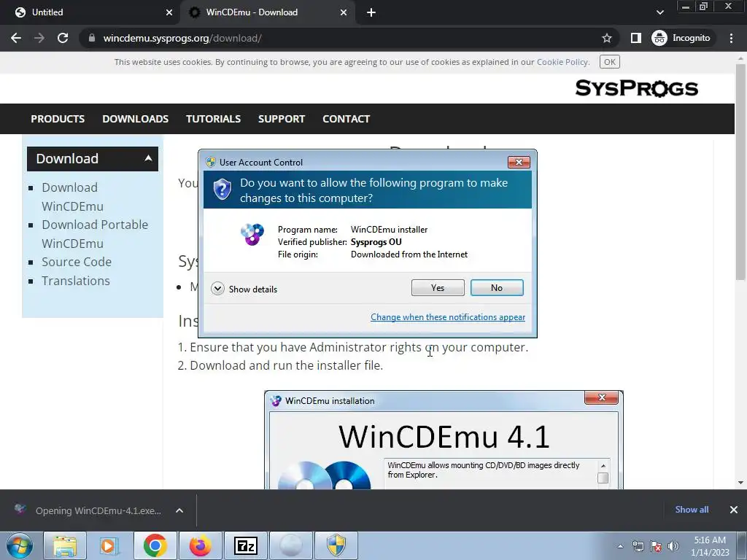The image size is (747, 560).
Task: Open the Download Portable WinCDEmu link
Action: pos(95,234)
